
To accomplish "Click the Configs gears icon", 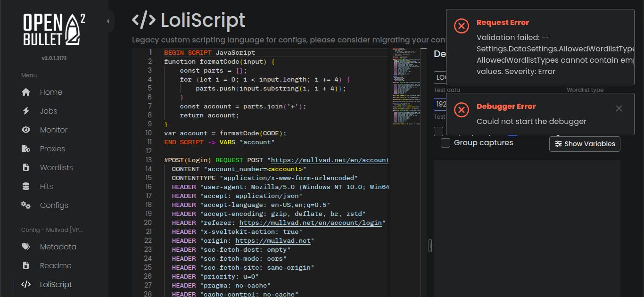I will [26, 205].
